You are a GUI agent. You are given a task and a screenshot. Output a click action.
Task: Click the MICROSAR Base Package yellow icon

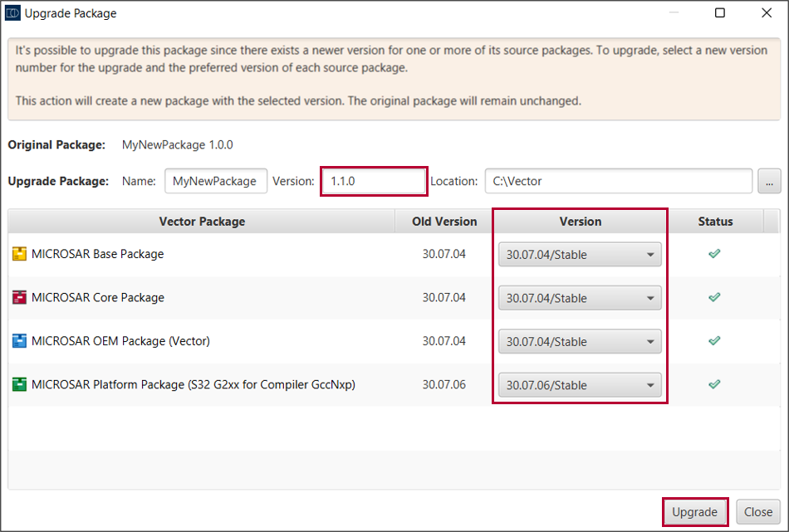[19, 254]
